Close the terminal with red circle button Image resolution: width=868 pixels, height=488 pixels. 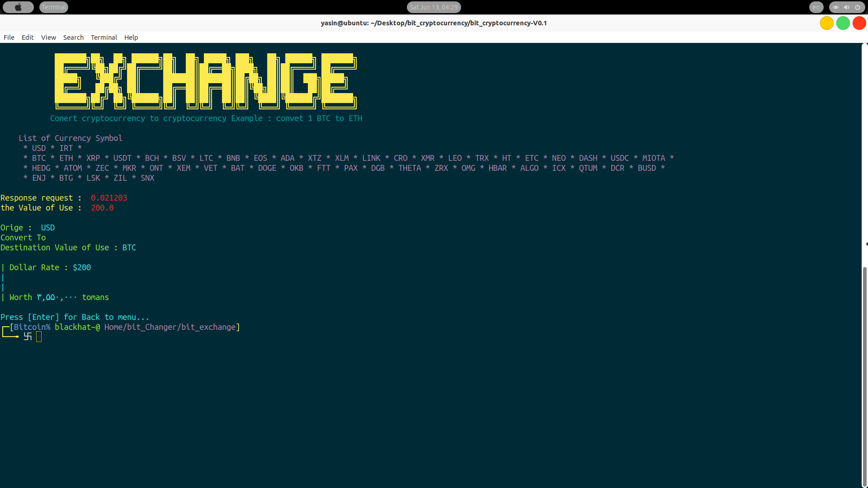point(859,23)
